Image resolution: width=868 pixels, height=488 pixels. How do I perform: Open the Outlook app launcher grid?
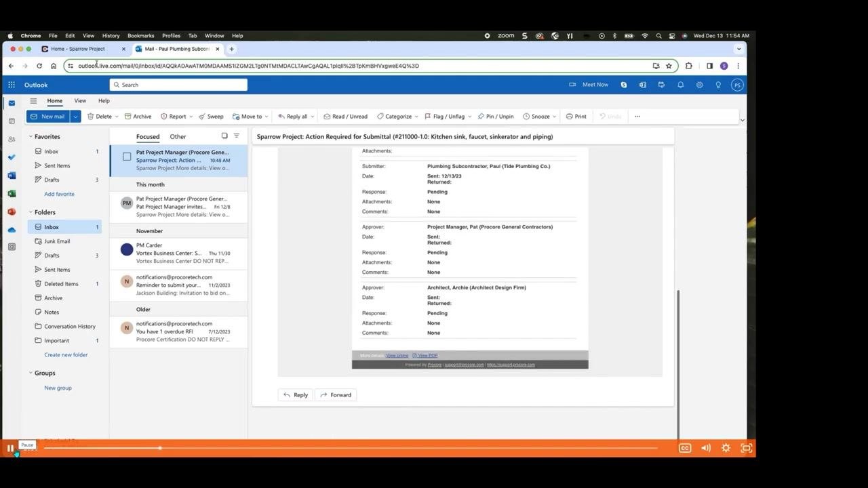(x=12, y=85)
